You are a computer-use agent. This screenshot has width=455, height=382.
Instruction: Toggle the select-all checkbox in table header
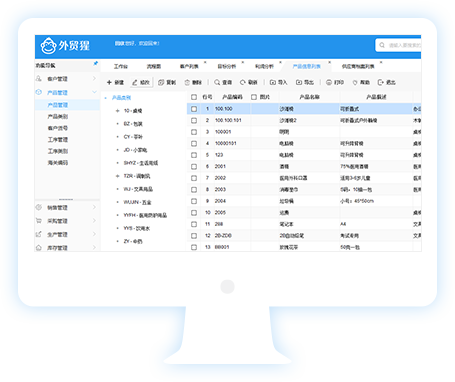(194, 97)
